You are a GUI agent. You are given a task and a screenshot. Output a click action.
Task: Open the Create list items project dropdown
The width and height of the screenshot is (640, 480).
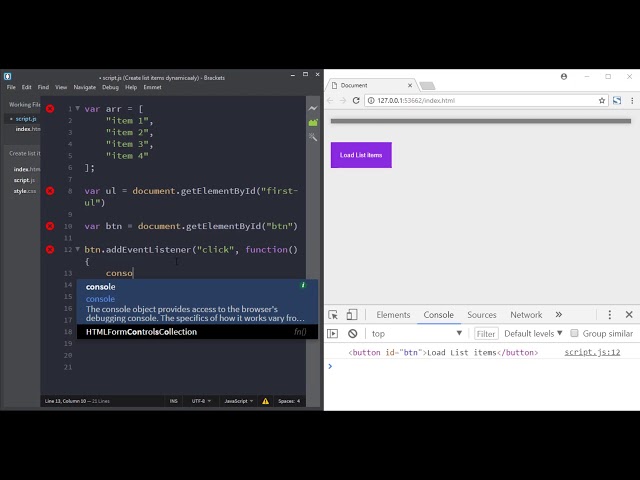(x=24, y=153)
